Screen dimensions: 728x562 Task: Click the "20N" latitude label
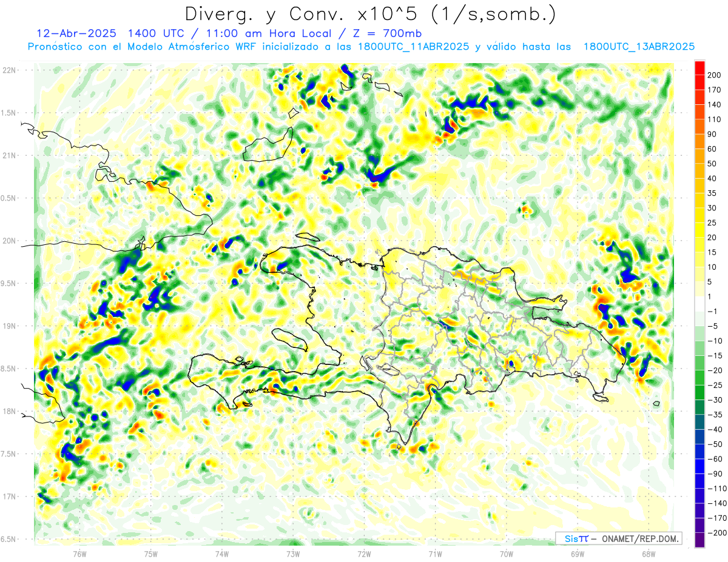pyautogui.click(x=9, y=241)
